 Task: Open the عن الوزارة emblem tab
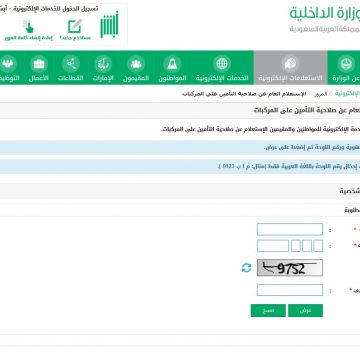click(x=345, y=68)
